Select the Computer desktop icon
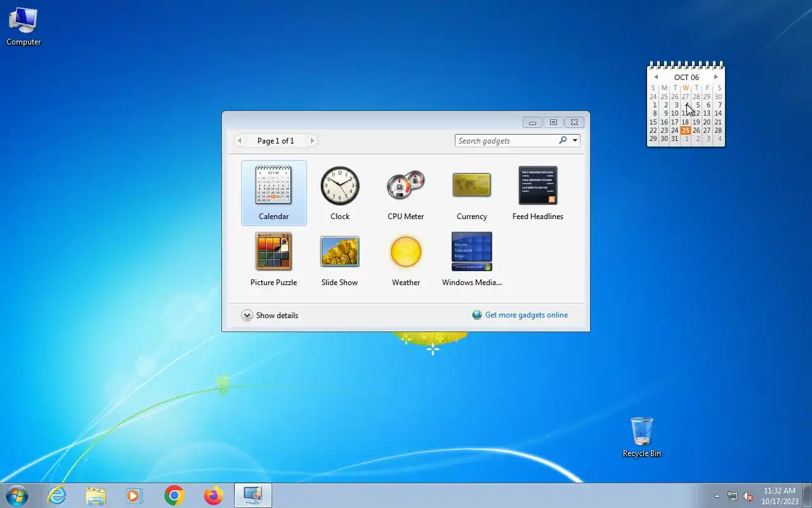812x508 pixels. point(23,27)
